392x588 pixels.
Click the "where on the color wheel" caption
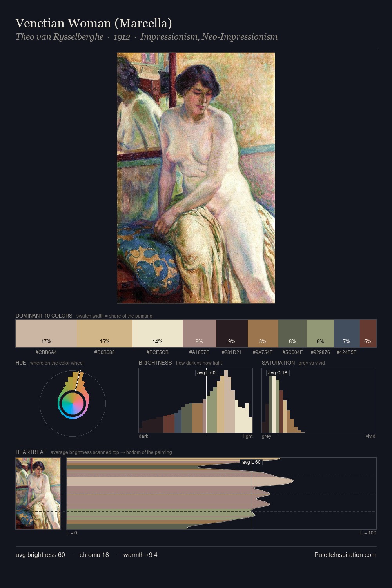pos(57,363)
